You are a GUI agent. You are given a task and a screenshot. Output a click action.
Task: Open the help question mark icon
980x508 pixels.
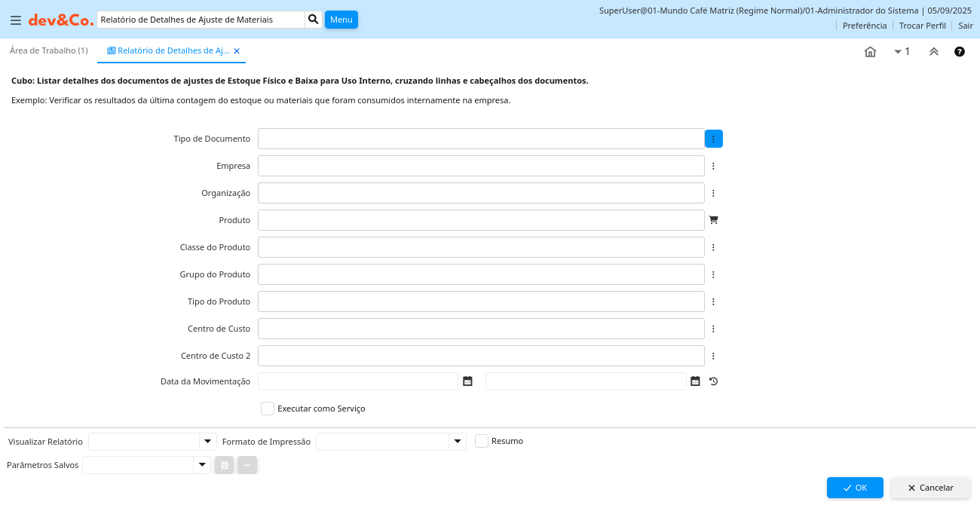tap(959, 52)
